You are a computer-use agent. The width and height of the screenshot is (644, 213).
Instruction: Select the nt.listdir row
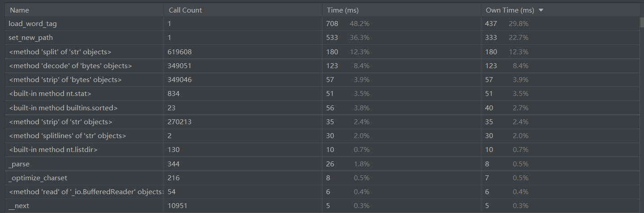322,149
